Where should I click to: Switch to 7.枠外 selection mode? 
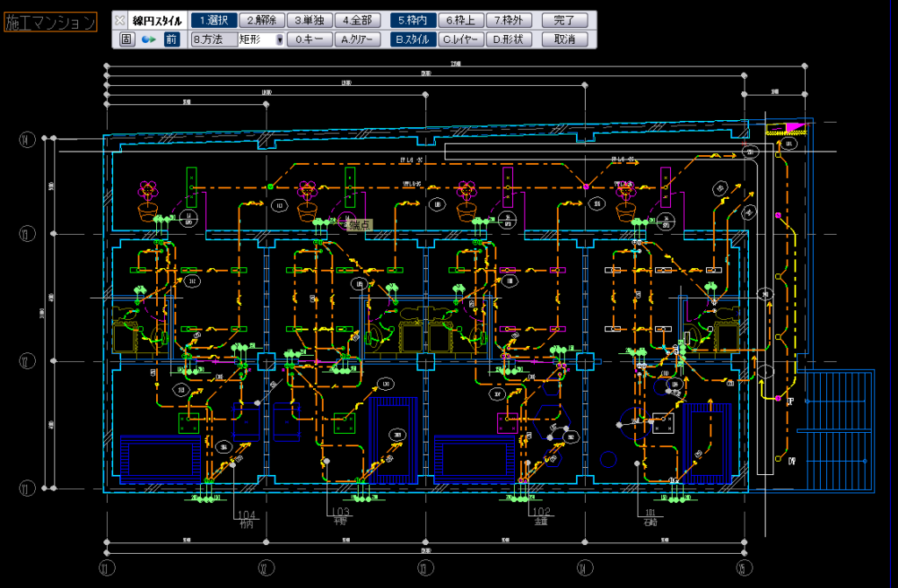point(509,21)
